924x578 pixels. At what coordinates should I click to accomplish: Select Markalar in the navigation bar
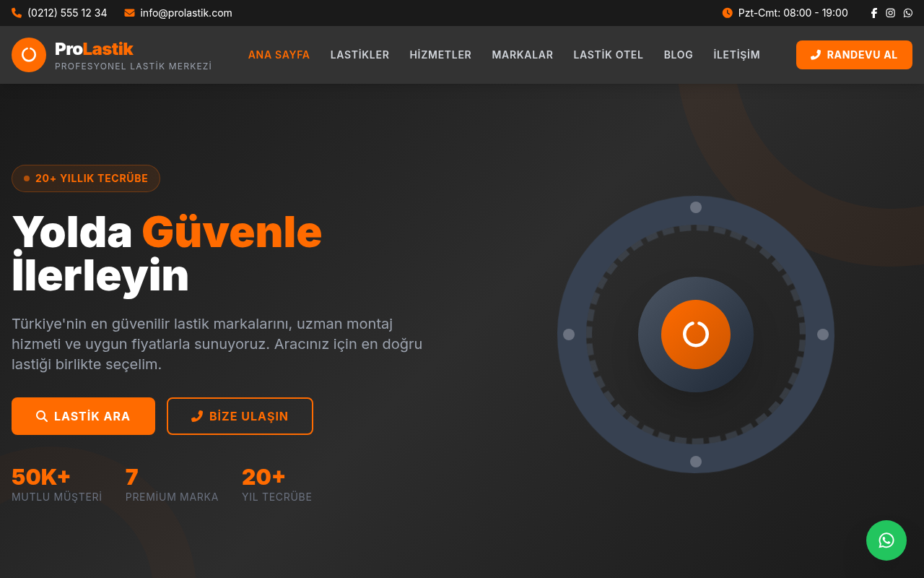522,55
